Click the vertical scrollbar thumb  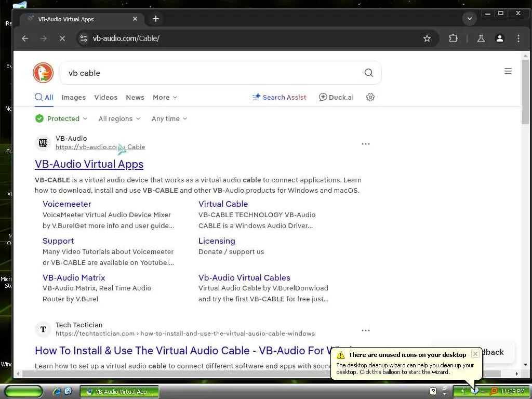525,91
